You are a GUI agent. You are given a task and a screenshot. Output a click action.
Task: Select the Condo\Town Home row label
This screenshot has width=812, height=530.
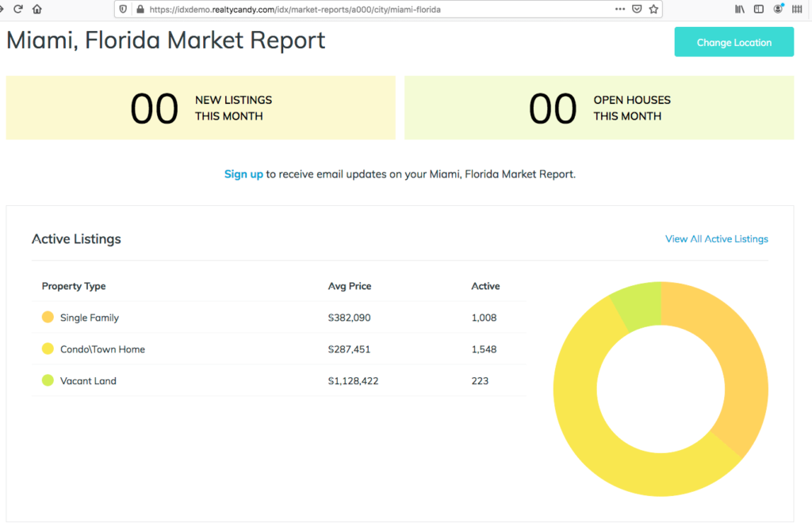pyautogui.click(x=102, y=349)
